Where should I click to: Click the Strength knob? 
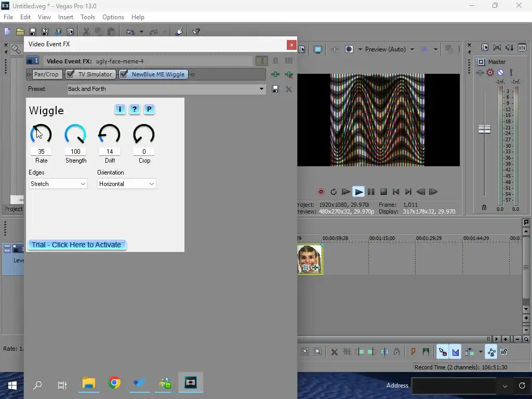75,135
